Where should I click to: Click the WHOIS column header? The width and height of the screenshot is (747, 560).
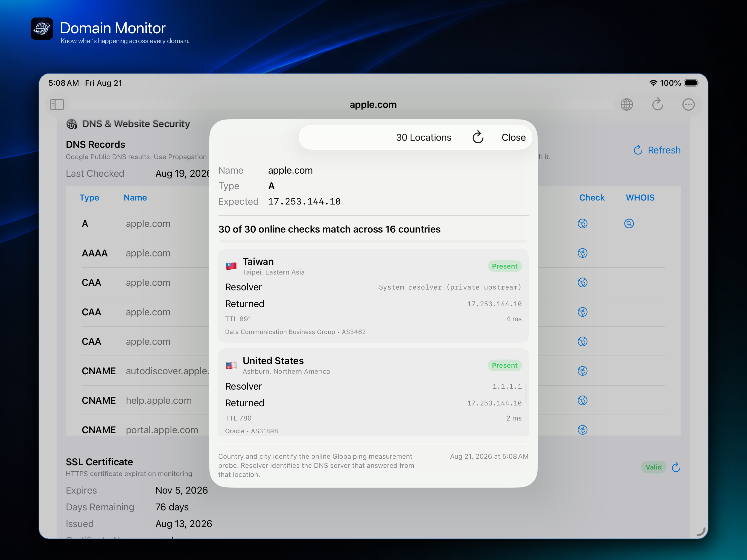click(x=640, y=198)
